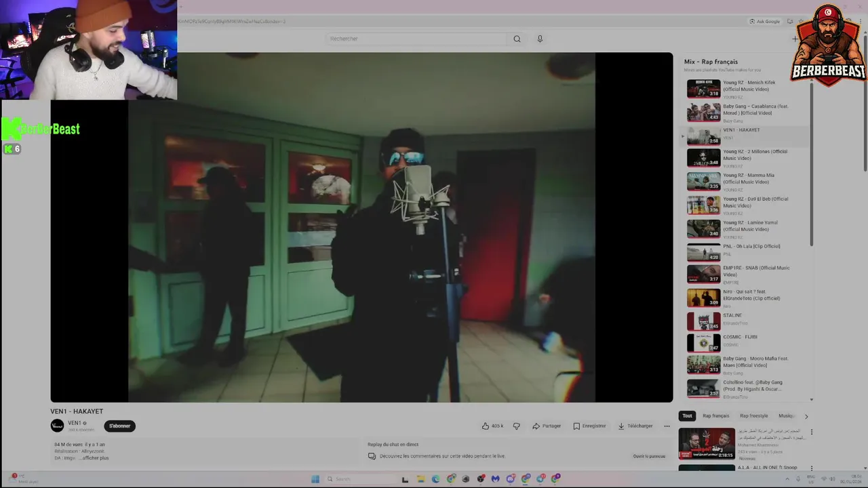Image resolution: width=868 pixels, height=488 pixels.
Task: Open the Windows Start button
Action: 315,479
